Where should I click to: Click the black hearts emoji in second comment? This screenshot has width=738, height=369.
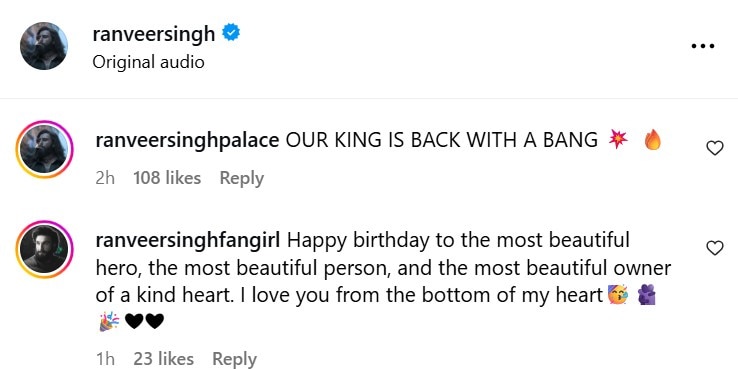click(x=144, y=321)
